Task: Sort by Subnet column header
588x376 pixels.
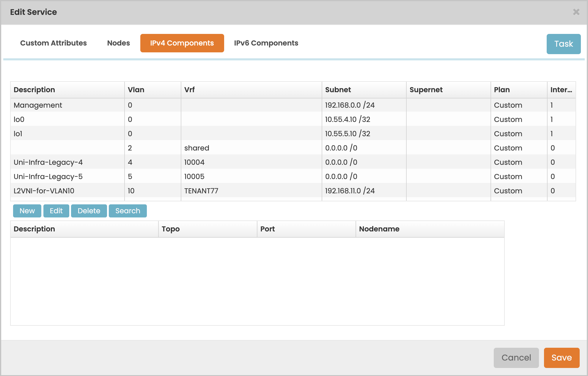Action: [338, 90]
